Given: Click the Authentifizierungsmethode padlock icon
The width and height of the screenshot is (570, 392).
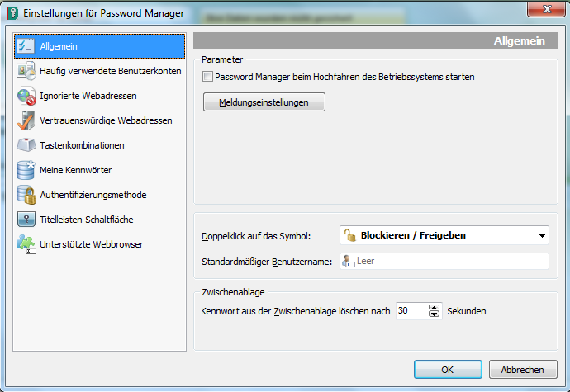Looking at the screenshot, I should tap(26, 195).
